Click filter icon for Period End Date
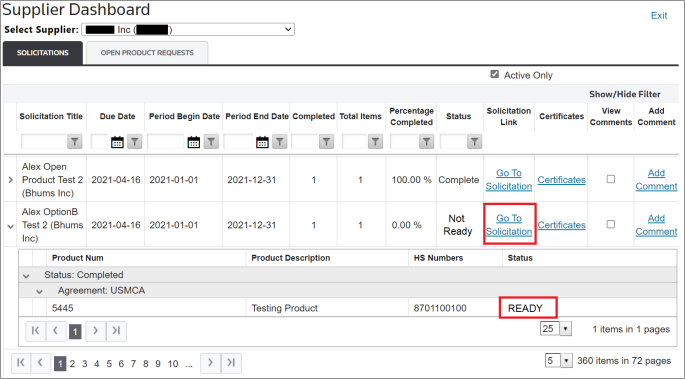This screenshot has height=379, width=685. click(x=280, y=141)
